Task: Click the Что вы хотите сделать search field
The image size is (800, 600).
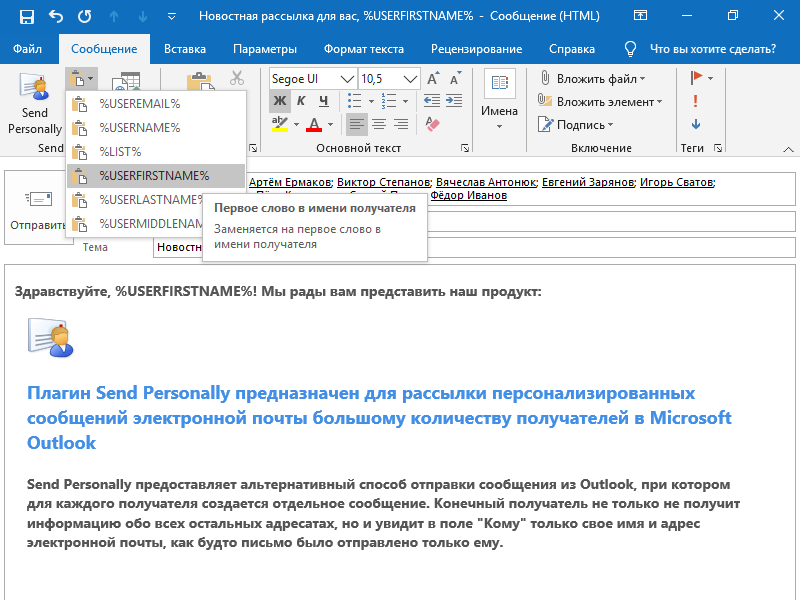Action: coord(712,49)
